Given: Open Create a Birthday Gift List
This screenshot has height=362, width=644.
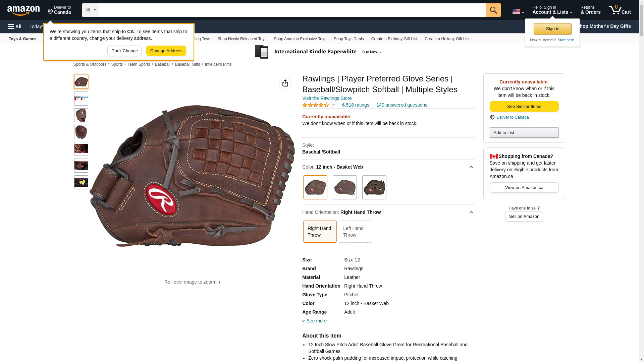Looking at the screenshot, I should coord(394,39).
